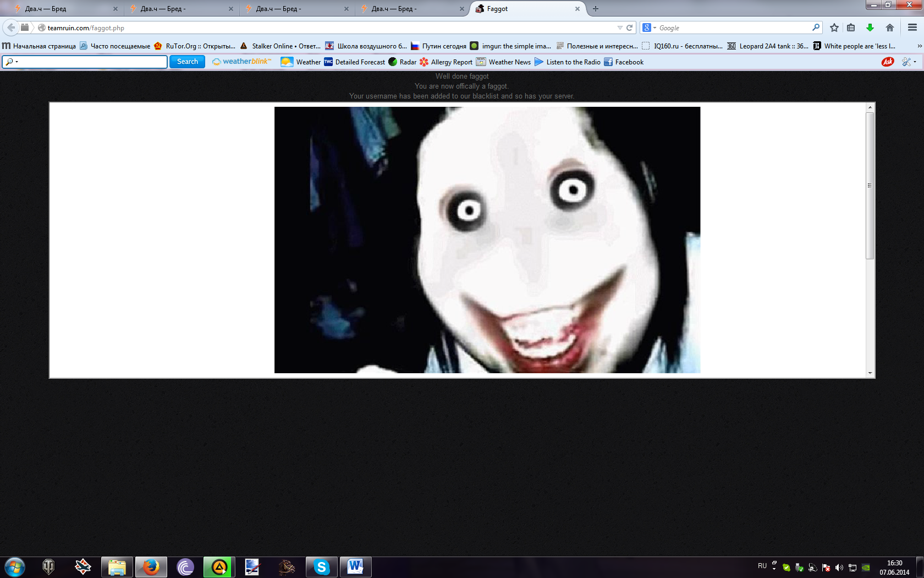The image size is (924, 578).
Task: Open the Часто посещаемые bookmarks folder
Action: [x=115, y=46]
